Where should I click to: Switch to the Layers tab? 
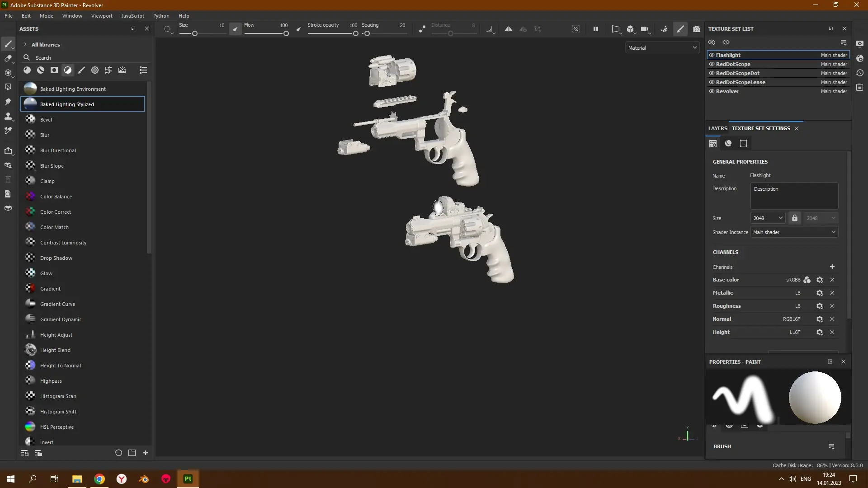pos(718,128)
